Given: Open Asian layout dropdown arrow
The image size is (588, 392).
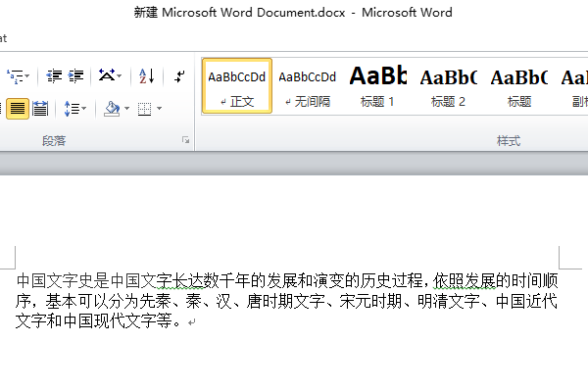Looking at the screenshot, I should point(120,76).
